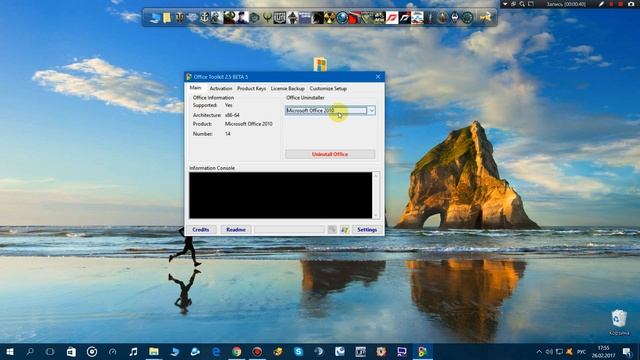
Task: Click the console scrollbar down arrow
Action: pyautogui.click(x=376, y=215)
